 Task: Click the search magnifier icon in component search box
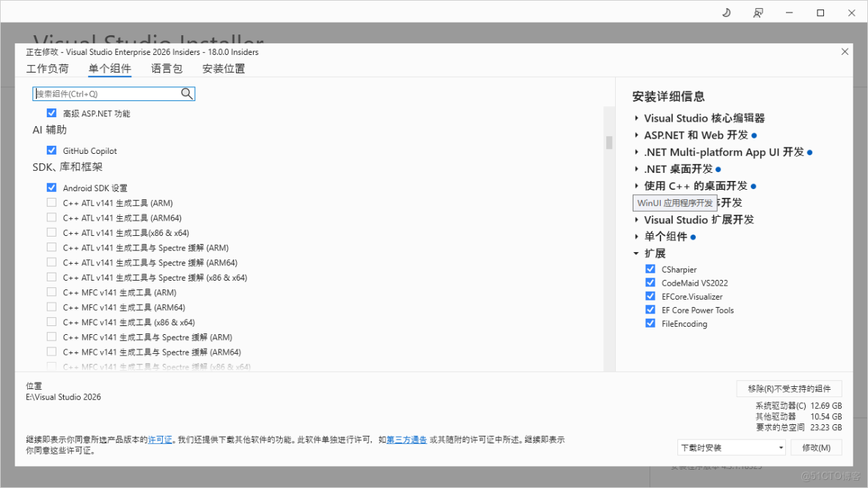point(187,94)
